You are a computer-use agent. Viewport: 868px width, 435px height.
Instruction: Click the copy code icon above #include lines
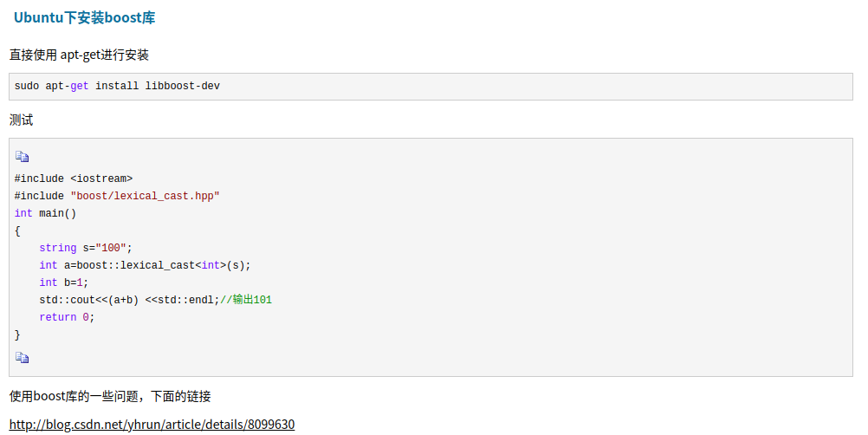(x=23, y=157)
